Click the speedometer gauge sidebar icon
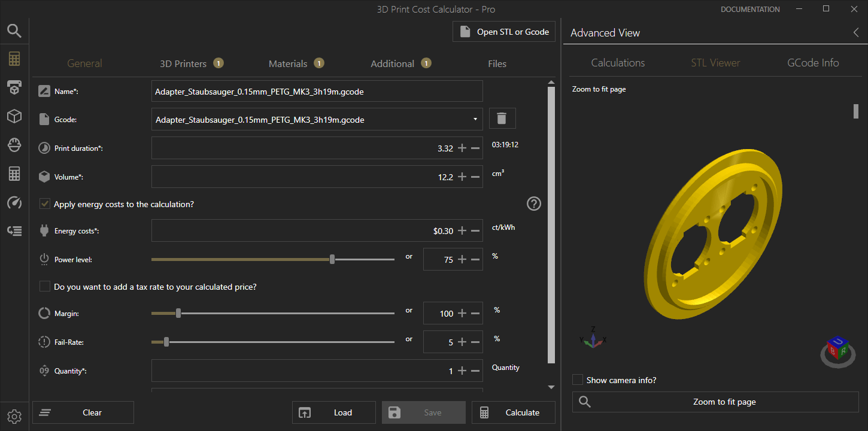 (x=14, y=202)
